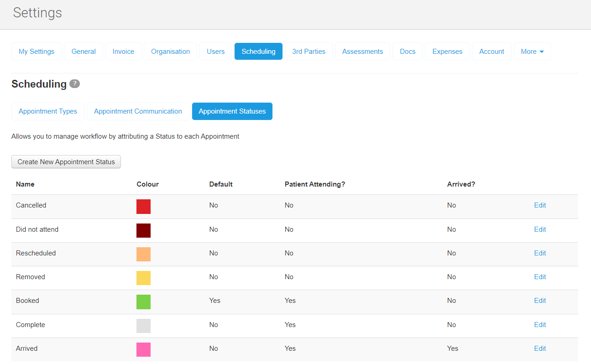This screenshot has width=591, height=364.
Task: Click the green Booked colour swatch
Action: pos(143,302)
